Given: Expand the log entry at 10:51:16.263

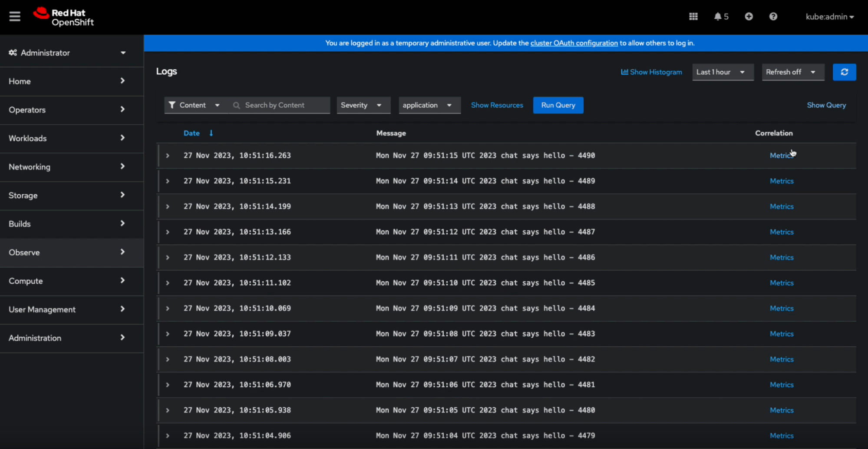Looking at the screenshot, I should click(168, 156).
